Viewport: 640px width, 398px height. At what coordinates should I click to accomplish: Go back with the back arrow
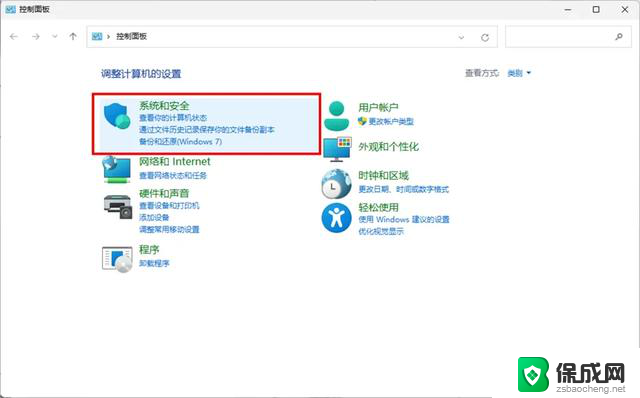point(14,37)
